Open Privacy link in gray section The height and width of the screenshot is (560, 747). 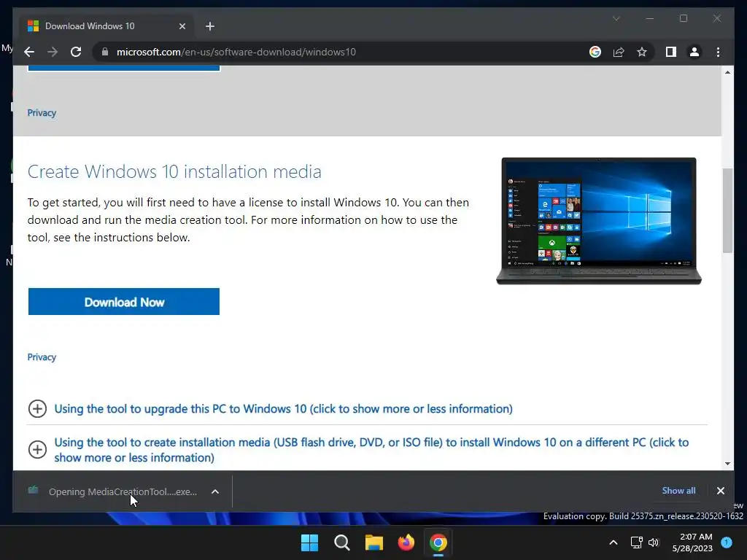pyautogui.click(x=42, y=113)
